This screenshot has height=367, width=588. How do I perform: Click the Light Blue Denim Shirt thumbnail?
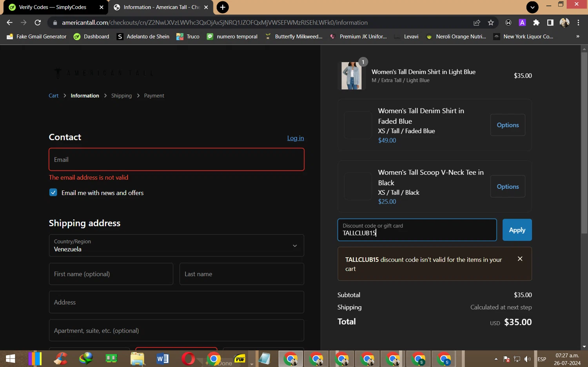point(351,76)
